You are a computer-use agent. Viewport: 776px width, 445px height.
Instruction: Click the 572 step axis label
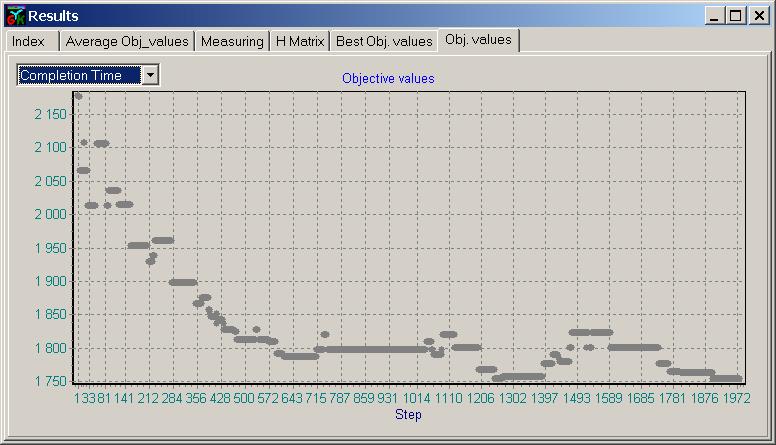pyautogui.click(x=268, y=398)
